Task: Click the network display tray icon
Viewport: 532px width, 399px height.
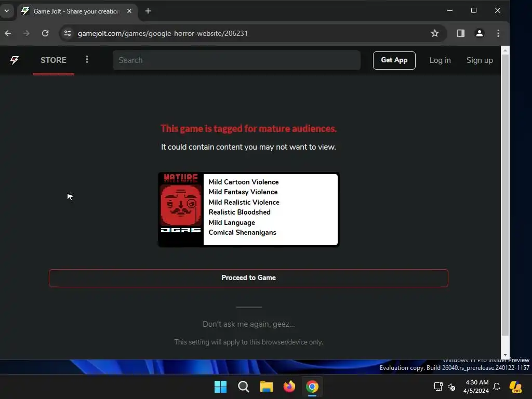Action: point(438,387)
